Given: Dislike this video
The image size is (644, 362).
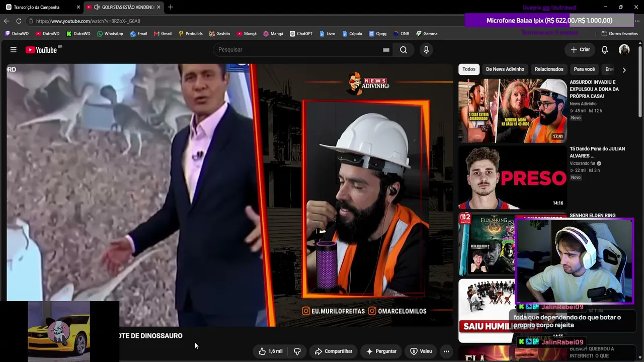Looking at the screenshot, I should [x=297, y=351].
